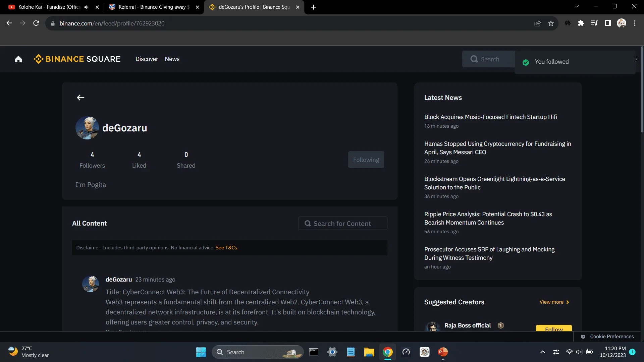Expand View more suggested creators
The image size is (644, 362).
[554, 302]
